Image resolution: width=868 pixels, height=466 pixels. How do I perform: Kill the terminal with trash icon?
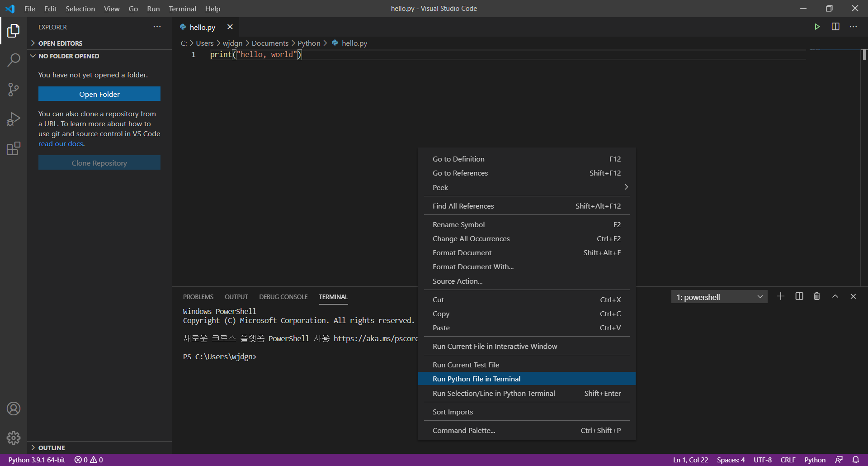point(817,296)
